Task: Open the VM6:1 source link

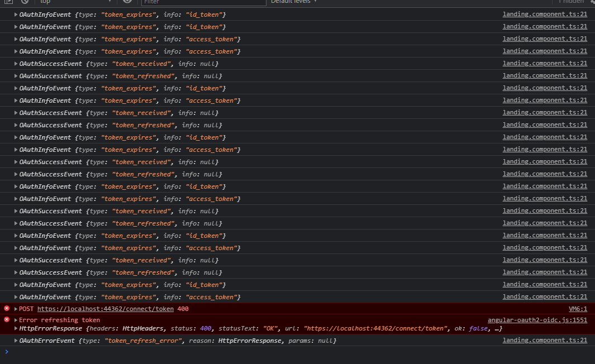Action: (x=578, y=309)
